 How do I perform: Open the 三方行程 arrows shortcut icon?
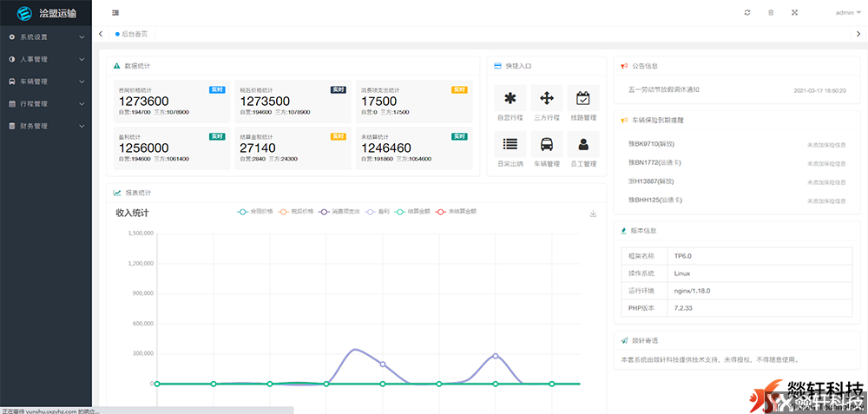coord(547,99)
